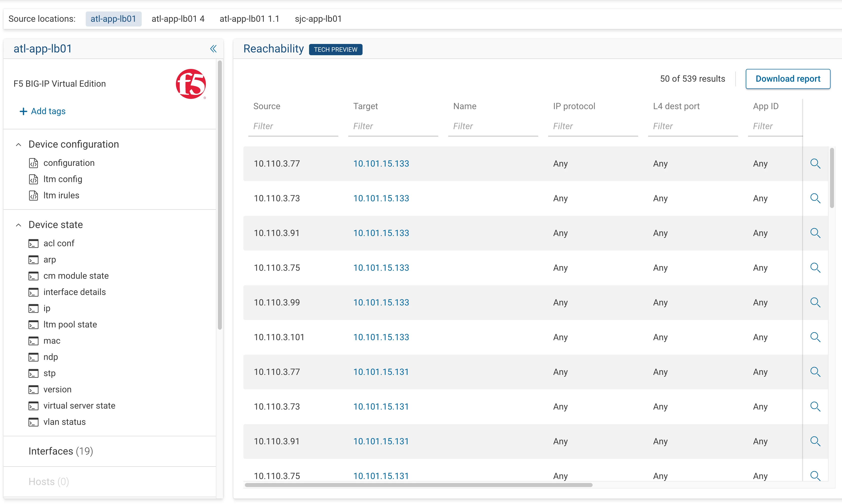Open target link 10.101.15.133 in first row
This screenshot has width=842, height=504.
381,164
